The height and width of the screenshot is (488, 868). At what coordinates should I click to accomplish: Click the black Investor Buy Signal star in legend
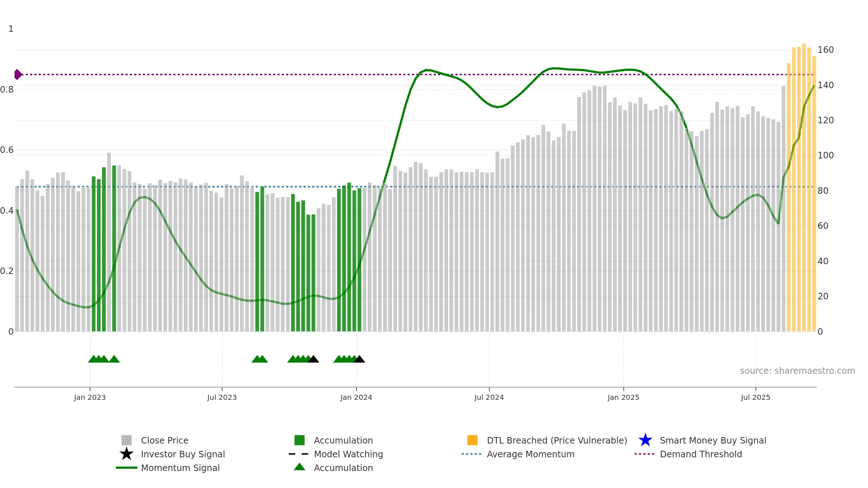pyautogui.click(x=127, y=454)
